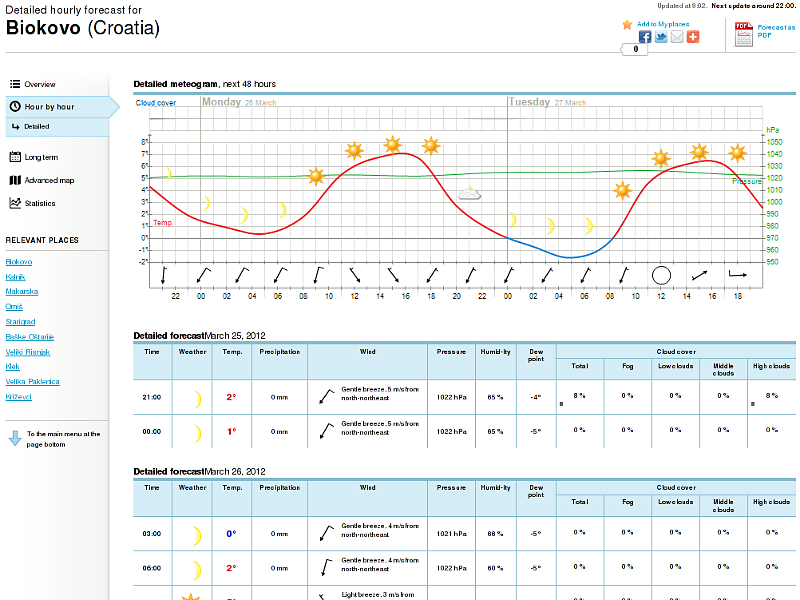Open the Detailed sub-item
Image resolution: width=800 pixels, height=600 pixels.
click(37, 127)
